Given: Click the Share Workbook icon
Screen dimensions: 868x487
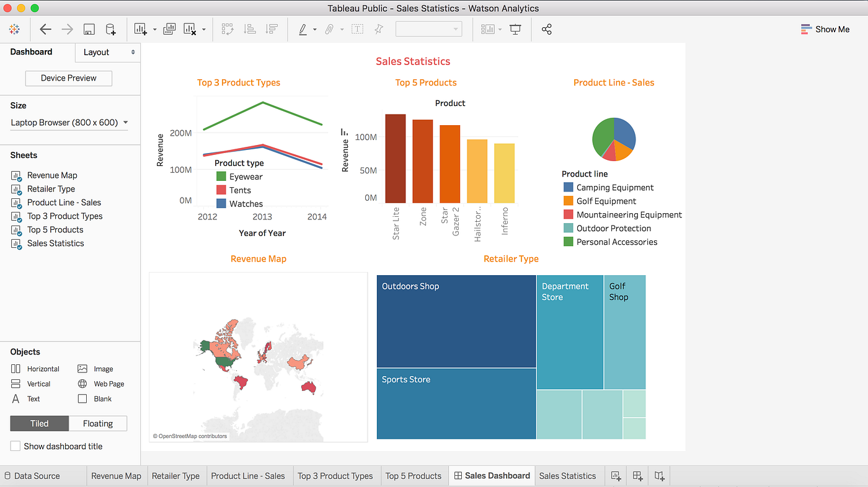Looking at the screenshot, I should [547, 29].
